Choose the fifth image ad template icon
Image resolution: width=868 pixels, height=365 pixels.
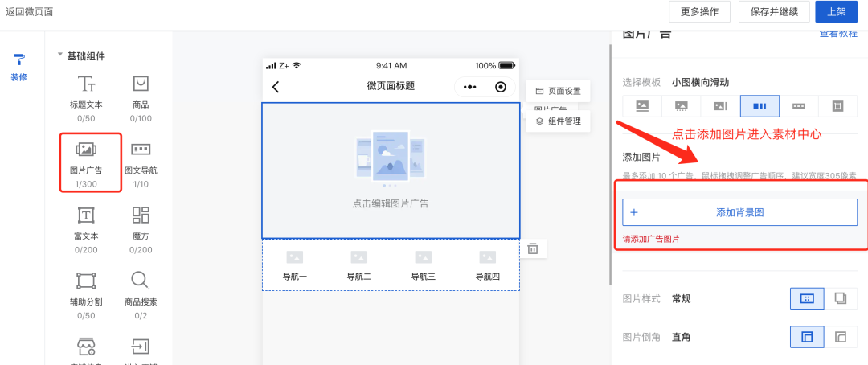799,106
